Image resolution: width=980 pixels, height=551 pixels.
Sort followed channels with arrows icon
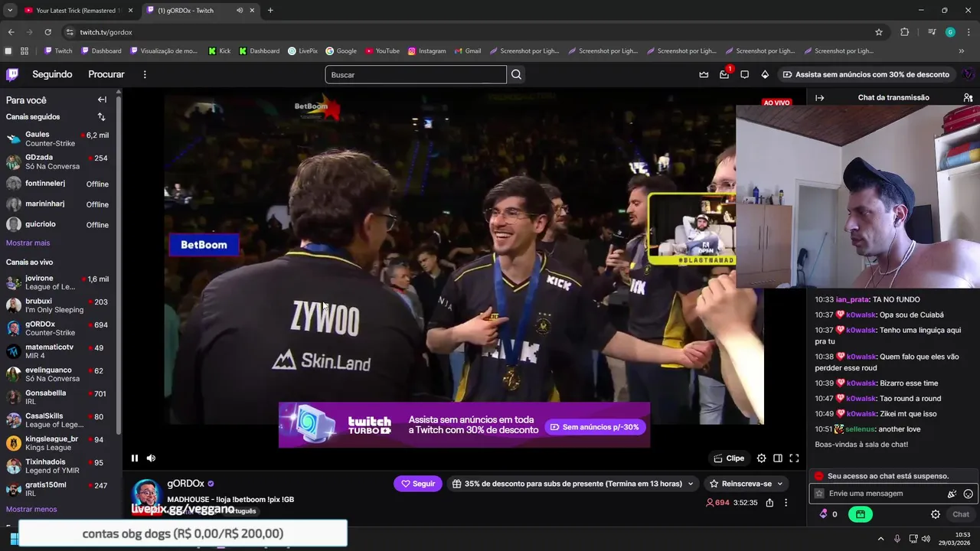click(101, 117)
